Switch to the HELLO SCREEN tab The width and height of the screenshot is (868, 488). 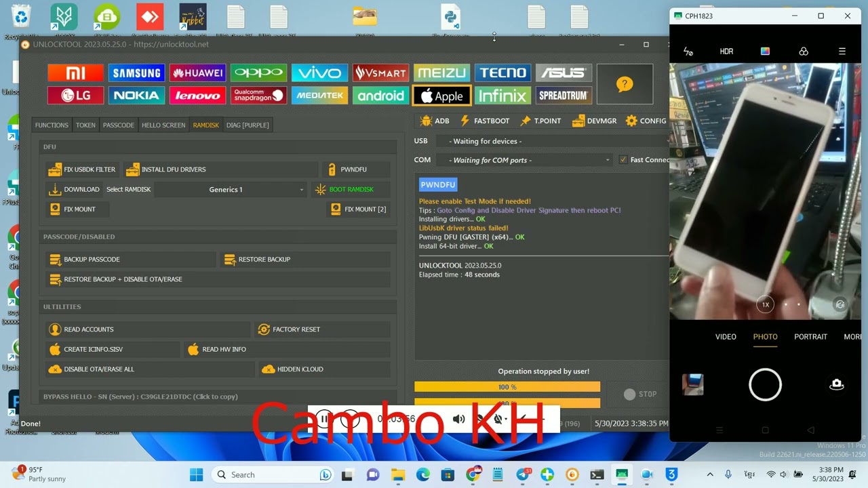[x=163, y=125]
